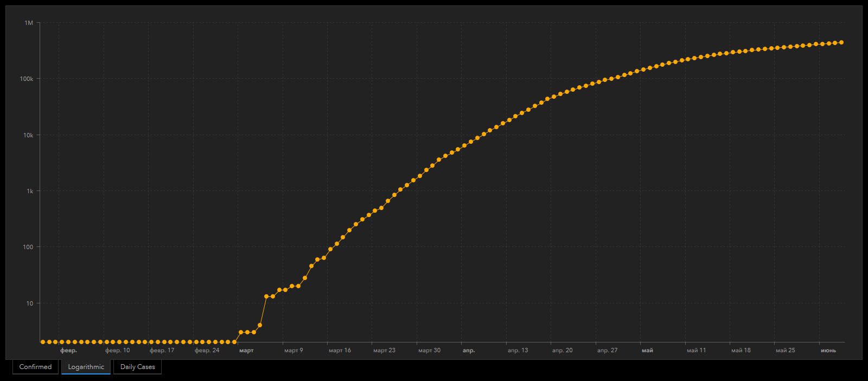Click the 'апр. 20' date label
The height and width of the screenshot is (381, 868).
click(562, 351)
